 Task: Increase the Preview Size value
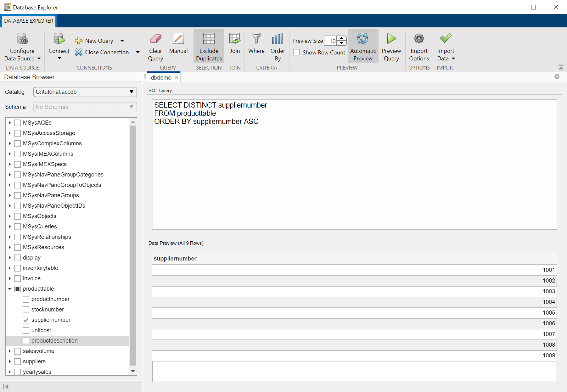point(342,38)
